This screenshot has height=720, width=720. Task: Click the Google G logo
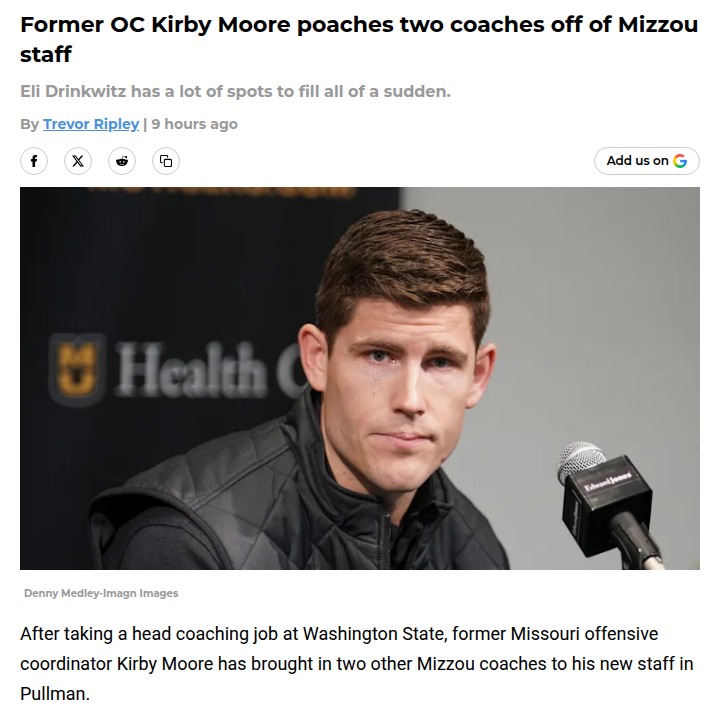(x=680, y=160)
